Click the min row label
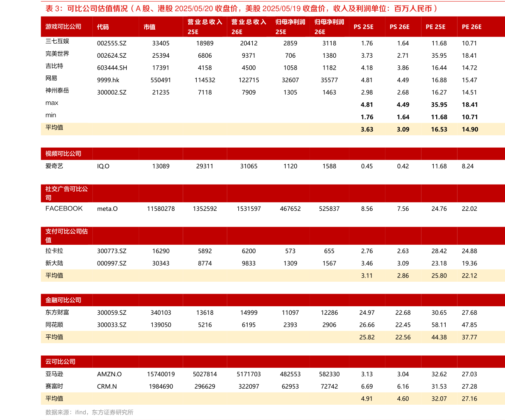This screenshot has height=420, width=505. click(x=50, y=115)
